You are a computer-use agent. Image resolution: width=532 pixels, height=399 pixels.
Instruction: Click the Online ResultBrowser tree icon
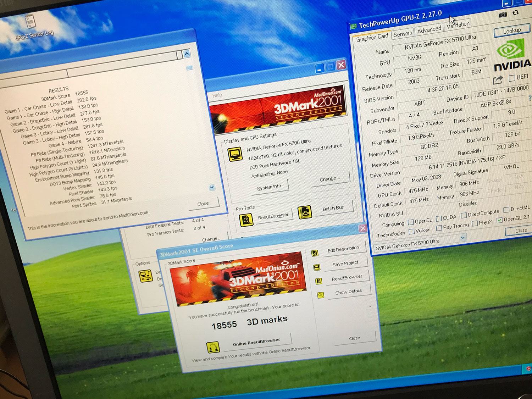click(213, 348)
